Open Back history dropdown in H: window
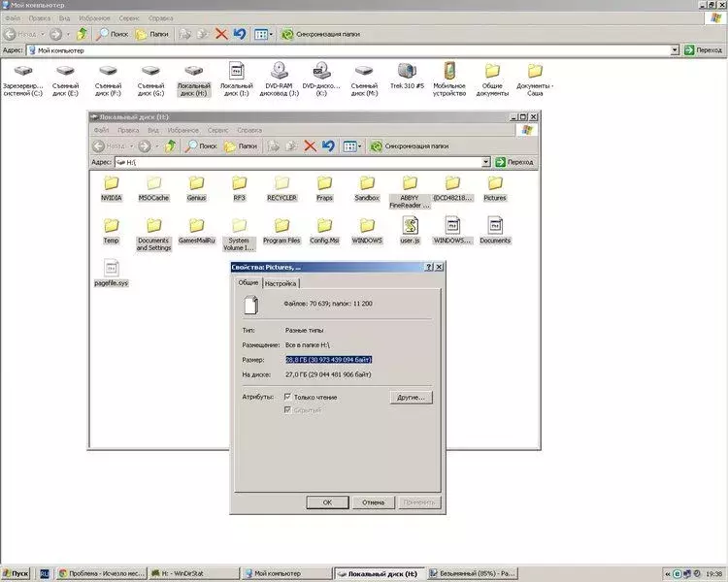728x582 pixels. click(x=131, y=146)
